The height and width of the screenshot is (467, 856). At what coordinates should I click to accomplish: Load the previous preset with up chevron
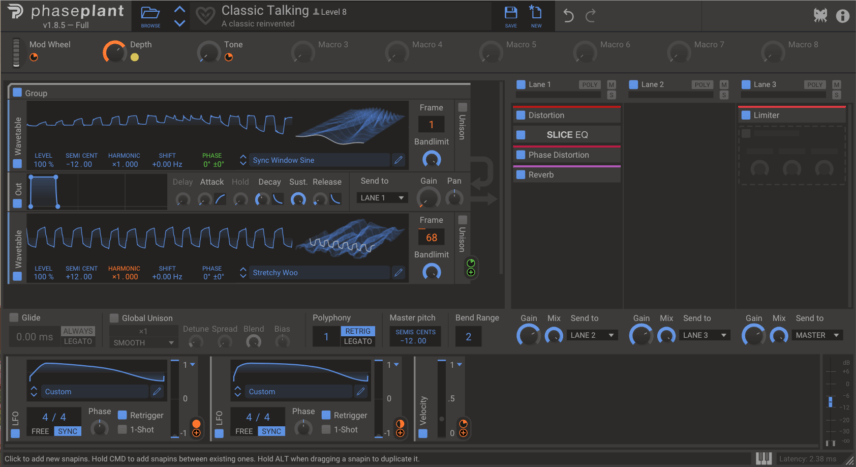(x=180, y=9)
